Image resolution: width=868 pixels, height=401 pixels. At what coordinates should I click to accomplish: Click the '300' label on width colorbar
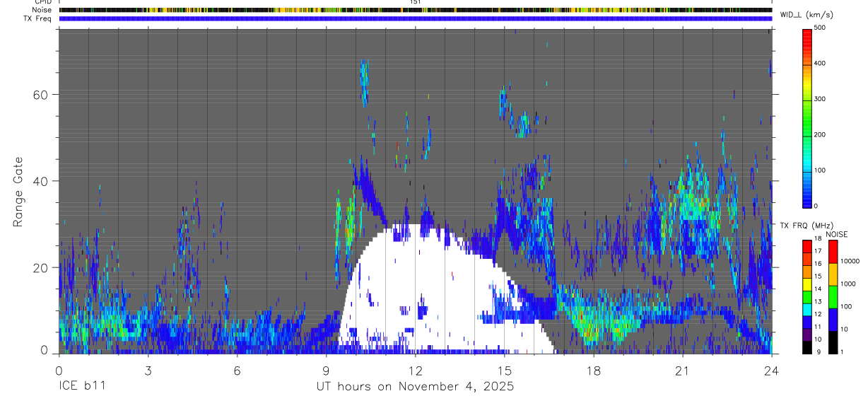coord(819,99)
